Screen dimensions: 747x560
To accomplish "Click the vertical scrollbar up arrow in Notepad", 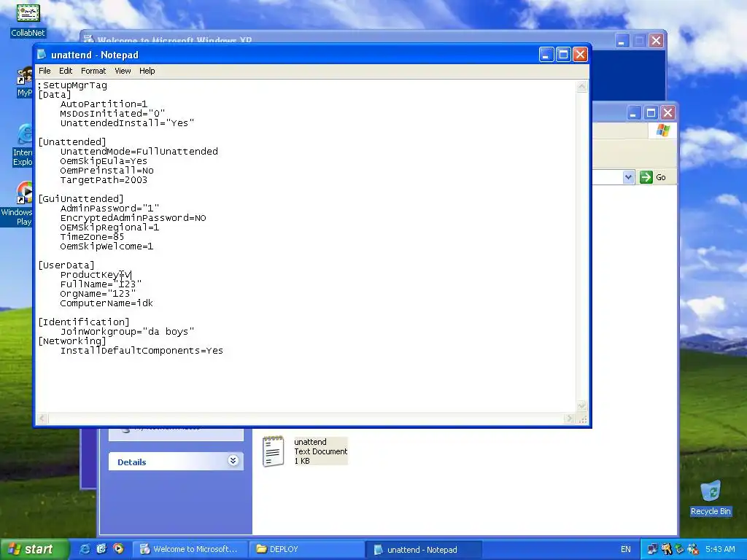I will [581, 86].
